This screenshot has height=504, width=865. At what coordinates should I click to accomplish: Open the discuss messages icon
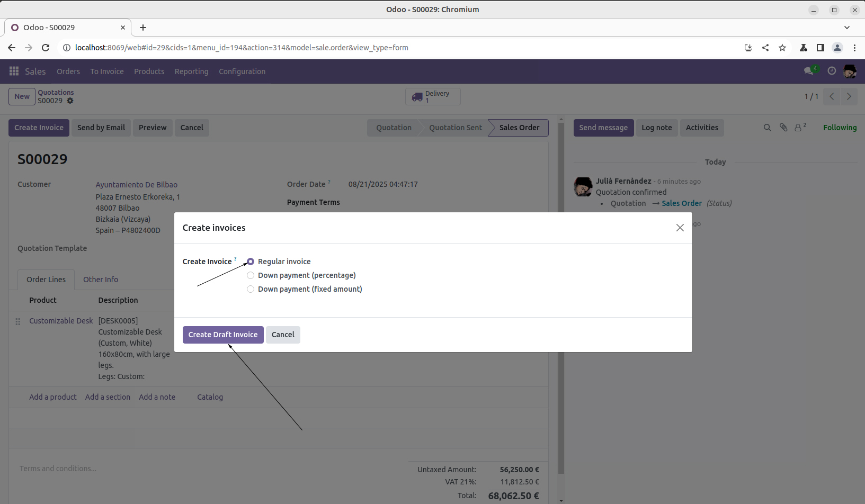pyautogui.click(x=809, y=71)
